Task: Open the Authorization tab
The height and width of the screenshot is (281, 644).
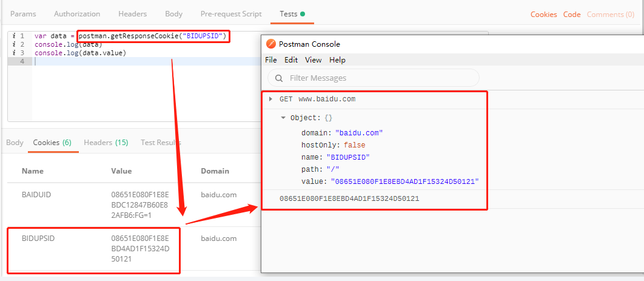Action: (x=77, y=13)
